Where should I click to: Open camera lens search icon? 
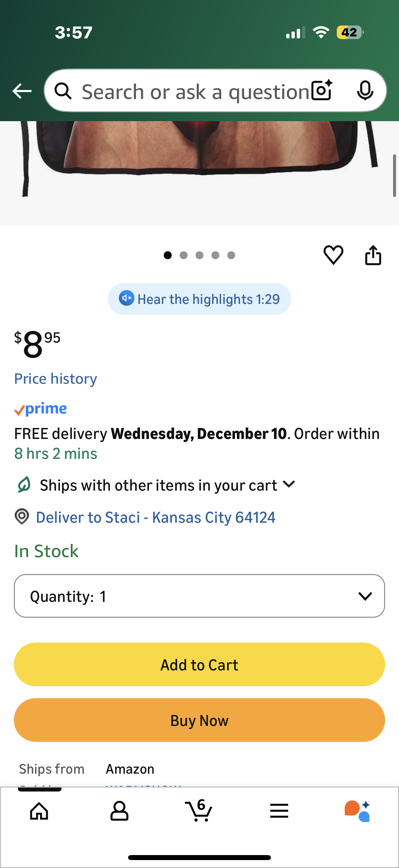(x=322, y=91)
